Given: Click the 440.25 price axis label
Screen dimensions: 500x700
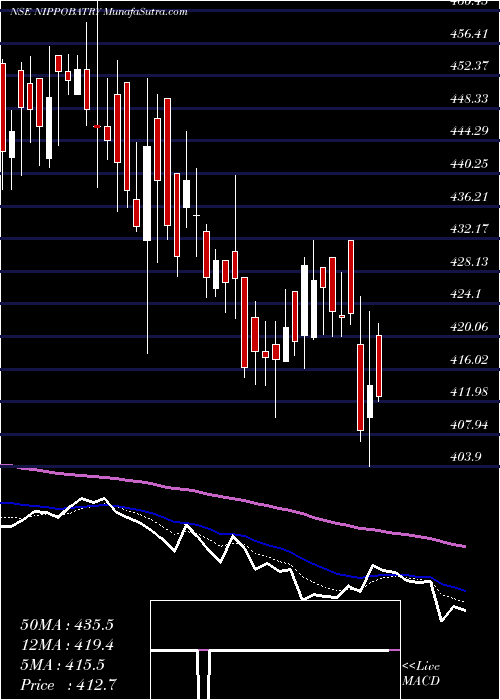Looking at the screenshot, I should [469, 164].
